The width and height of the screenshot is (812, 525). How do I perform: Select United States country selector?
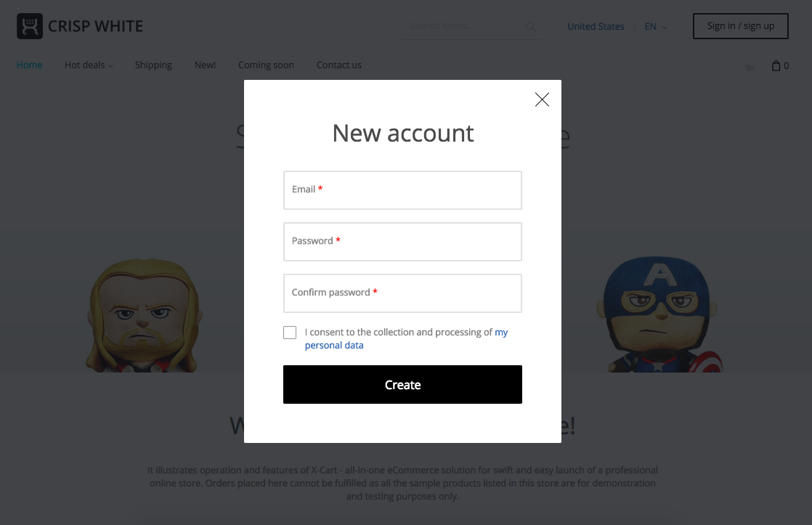pos(596,26)
